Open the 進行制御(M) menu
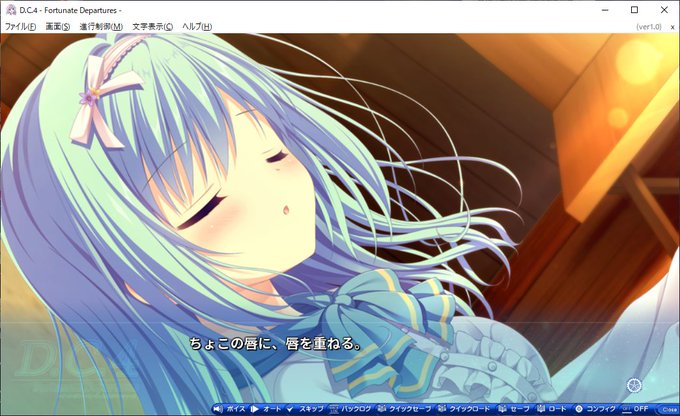This screenshot has height=416, width=680. 101,26
